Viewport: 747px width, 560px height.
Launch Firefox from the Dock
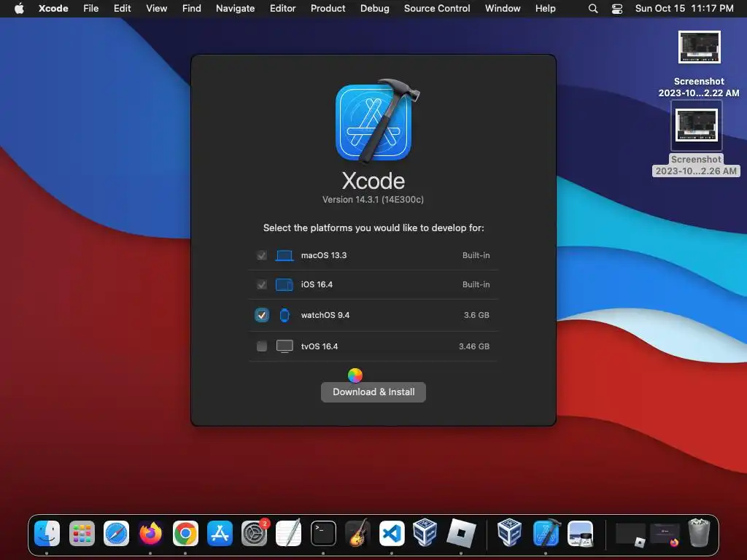click(x=150, y=533)
